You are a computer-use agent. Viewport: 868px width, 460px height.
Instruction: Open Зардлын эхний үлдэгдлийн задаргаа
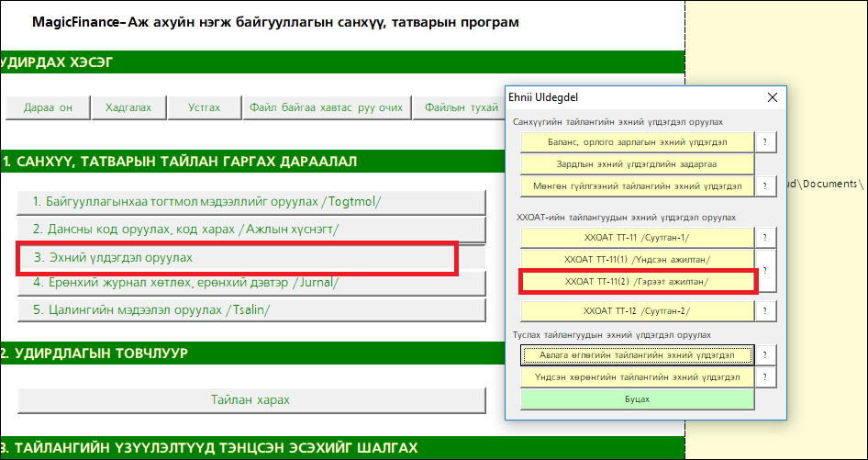tap(637, 163)
